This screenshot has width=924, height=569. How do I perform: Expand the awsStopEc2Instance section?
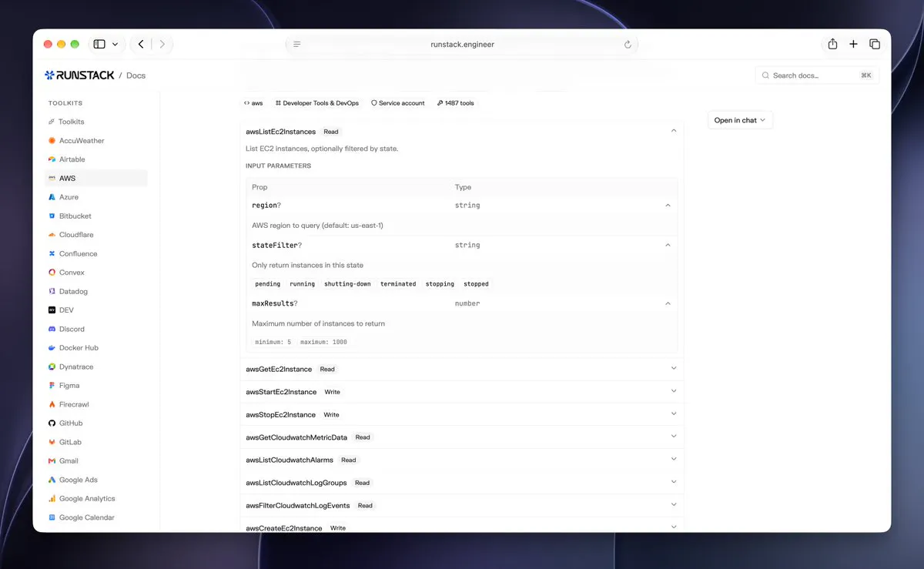point(674,413)
